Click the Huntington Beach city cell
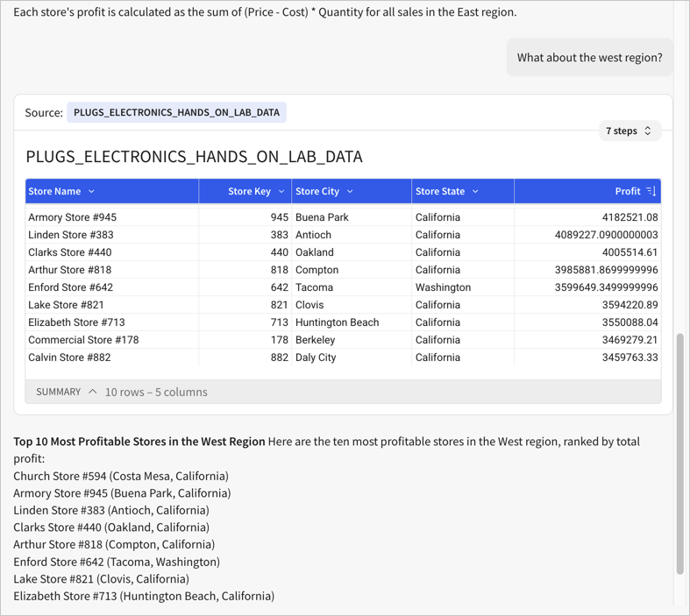The height and width of the screenshot is (616, 690). (352, 322)
